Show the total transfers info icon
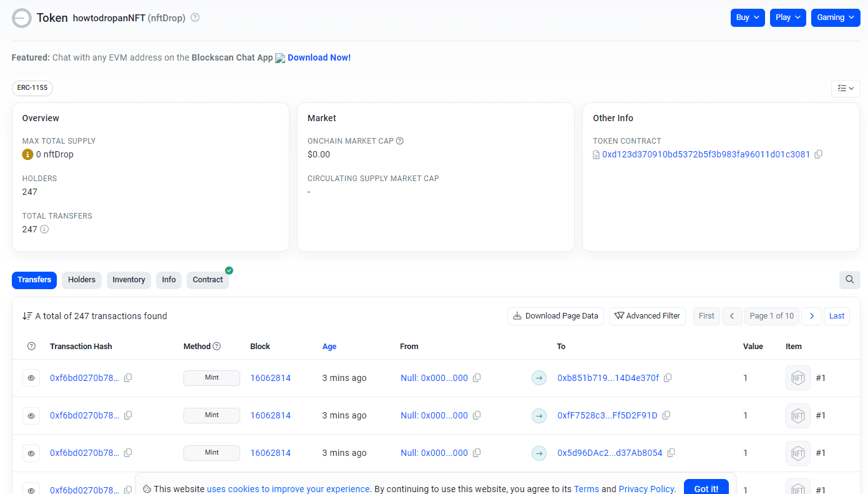The height and width of the screenshot is (494, 868). click(x=44, y=229)
